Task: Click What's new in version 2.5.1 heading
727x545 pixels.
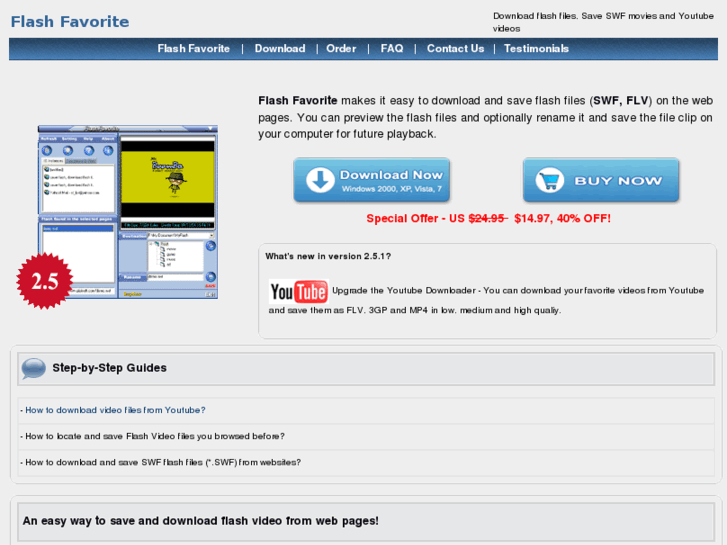Action: click(328, 256)
